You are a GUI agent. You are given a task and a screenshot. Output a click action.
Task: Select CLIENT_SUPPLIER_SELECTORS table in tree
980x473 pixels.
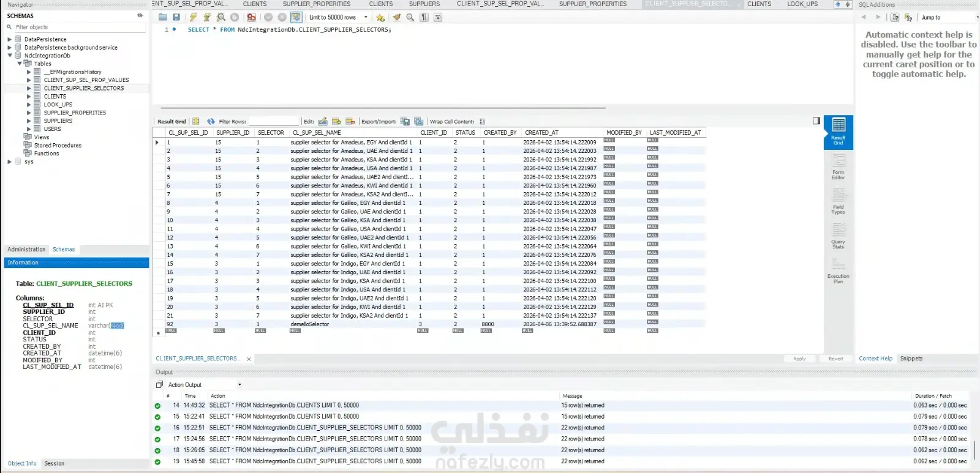pos(84,88)
